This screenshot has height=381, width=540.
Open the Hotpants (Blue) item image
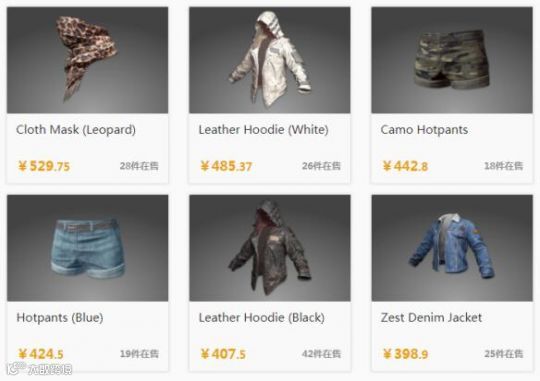click(x=87, y=248)
